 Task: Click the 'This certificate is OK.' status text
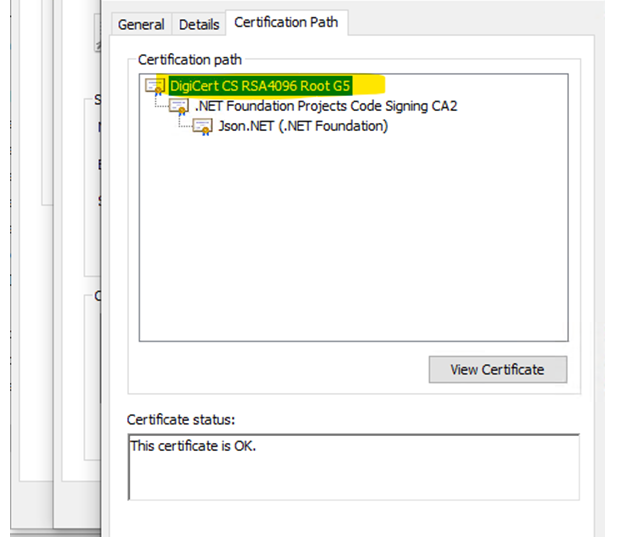pyautogui.click(x=193, y=446)
